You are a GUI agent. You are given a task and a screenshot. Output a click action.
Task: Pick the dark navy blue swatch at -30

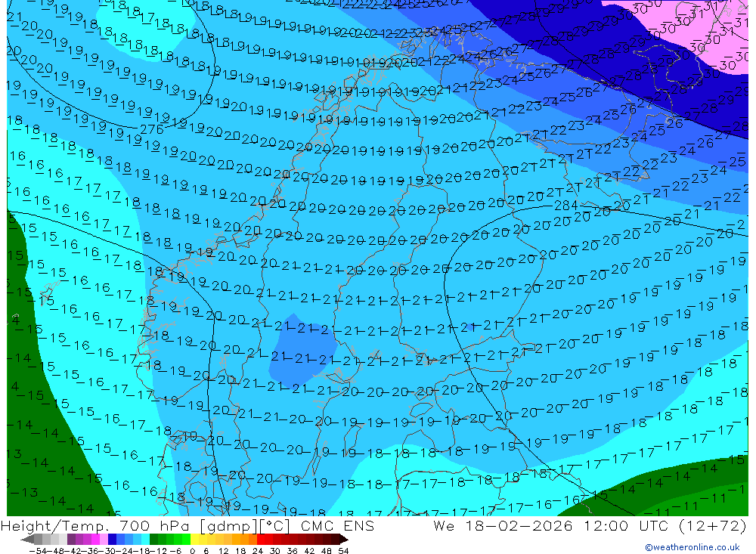[112, 539]
